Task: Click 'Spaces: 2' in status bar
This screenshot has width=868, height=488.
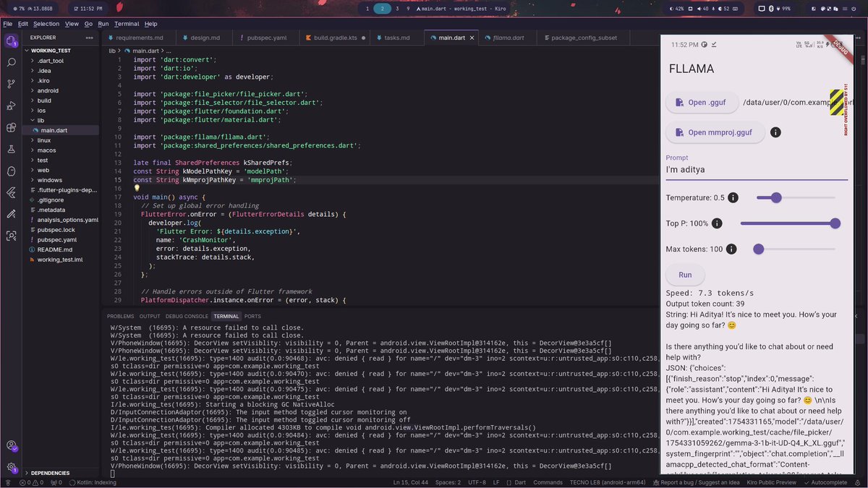Action: [x=448, y=482]
